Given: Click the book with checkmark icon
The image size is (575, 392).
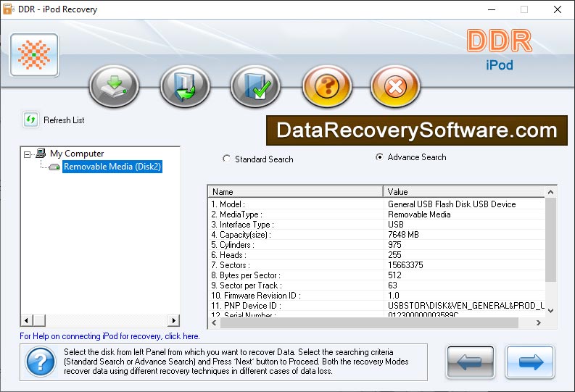Looking at the screenshot, I should (x=255, y=87).
